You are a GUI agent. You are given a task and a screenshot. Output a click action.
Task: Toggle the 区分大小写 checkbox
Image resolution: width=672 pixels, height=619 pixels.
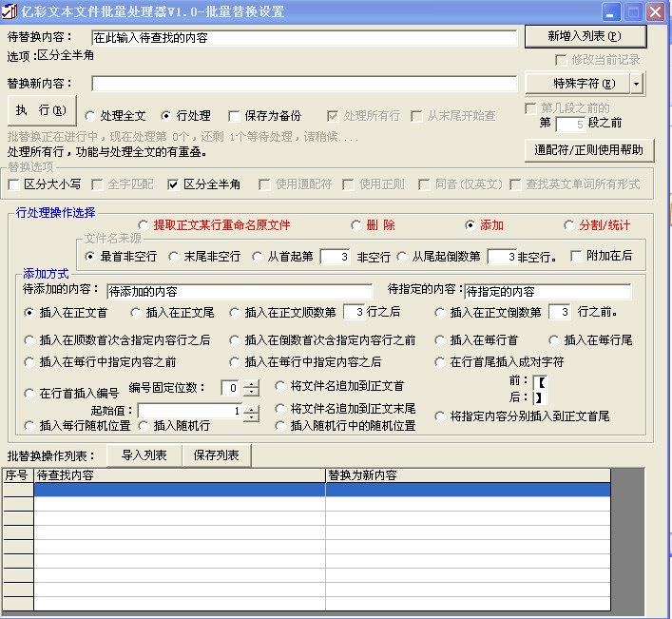[x=45, y=184]
